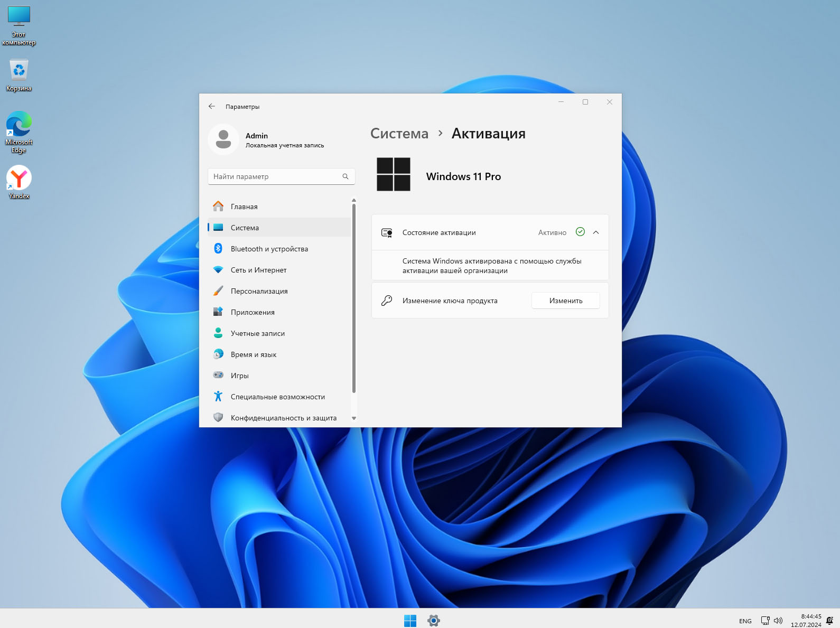The width and height of the screenshot is (840, 628).
Task: Click the sidebar scroll up arrow
Action: tap(354, 200)
